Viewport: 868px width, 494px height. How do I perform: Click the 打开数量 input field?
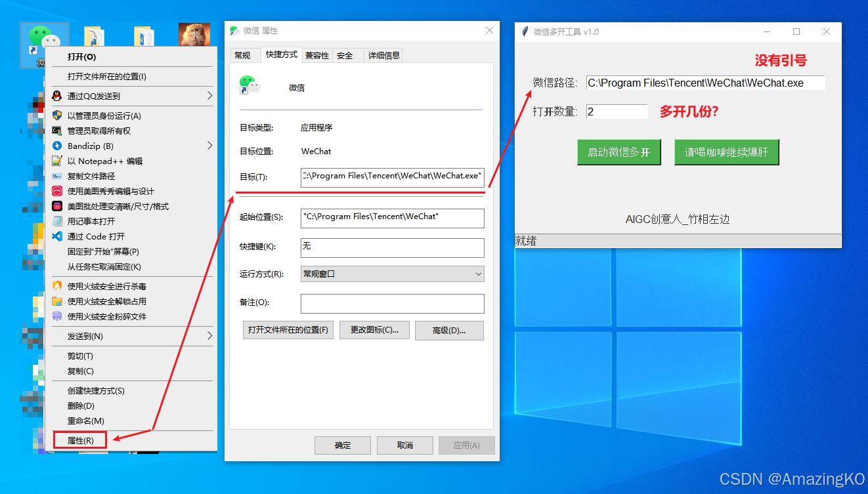[617, 112]
